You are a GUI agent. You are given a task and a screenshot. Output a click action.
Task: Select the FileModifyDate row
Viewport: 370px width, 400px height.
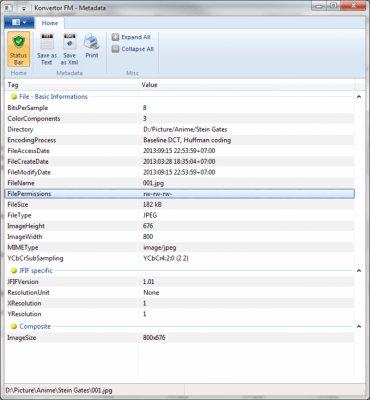(179, 172)
